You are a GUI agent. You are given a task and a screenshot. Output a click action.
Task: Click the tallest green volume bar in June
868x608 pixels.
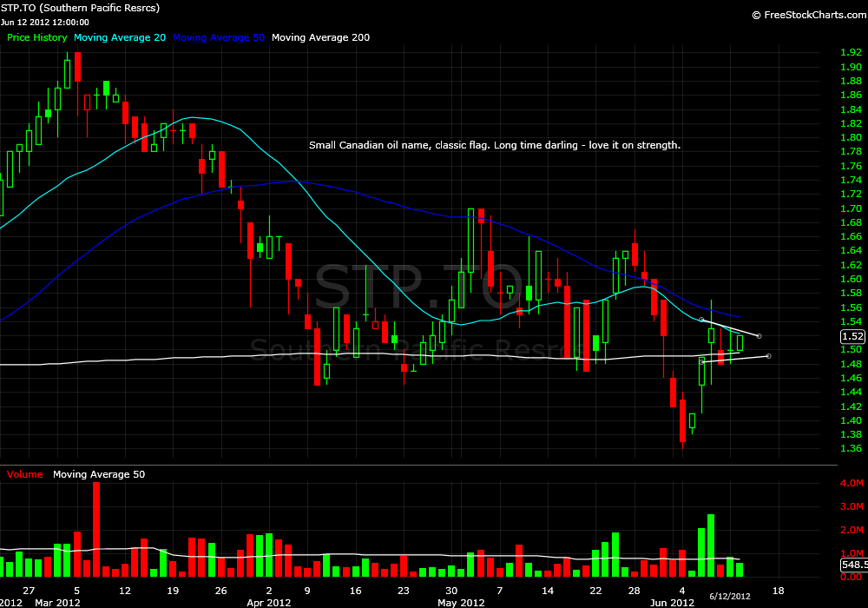[711, 545]
